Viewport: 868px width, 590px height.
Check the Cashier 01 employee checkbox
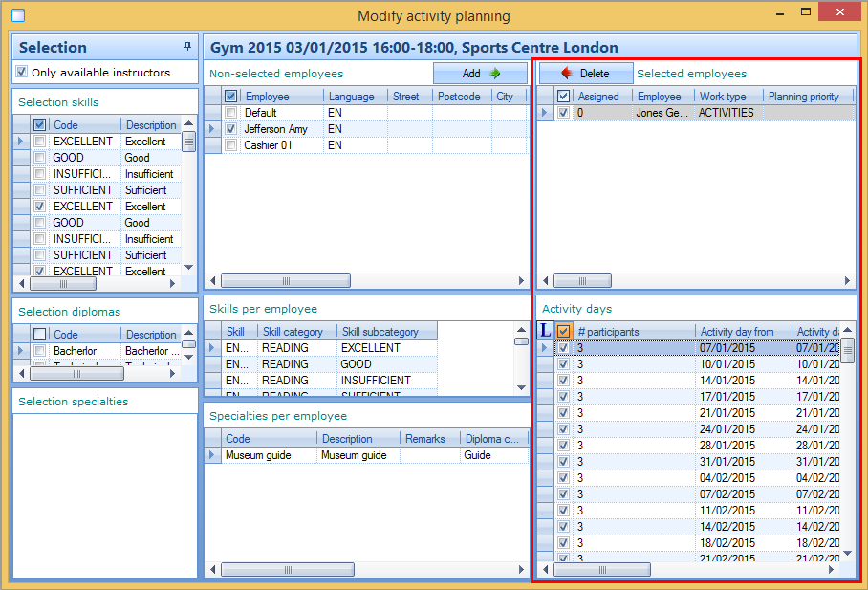pos(230,145)
